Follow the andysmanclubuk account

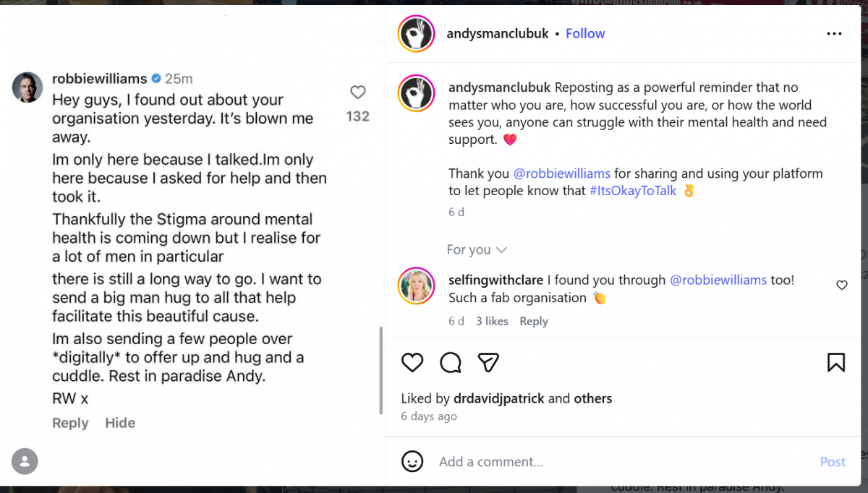(x=585, y=34)
